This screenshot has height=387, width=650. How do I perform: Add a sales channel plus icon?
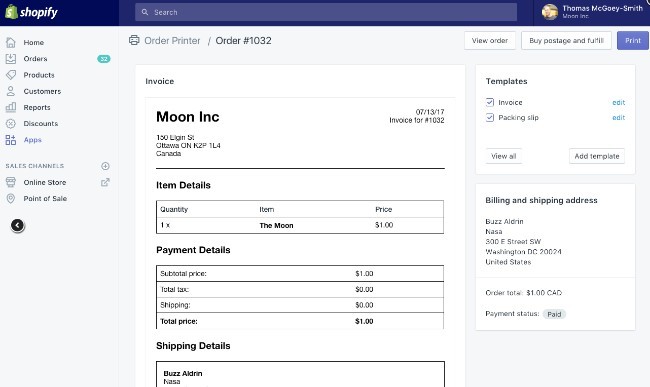tap(105, 166)
